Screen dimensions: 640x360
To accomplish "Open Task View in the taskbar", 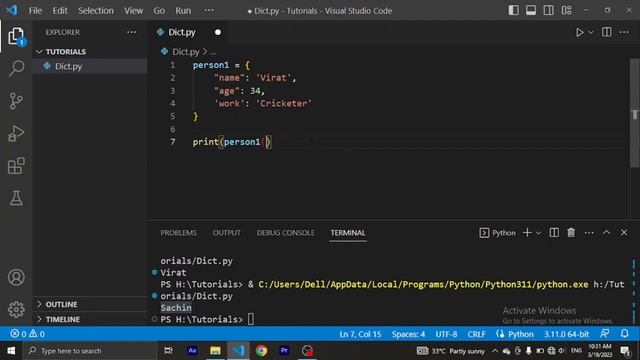I will (x=168, y=351).
